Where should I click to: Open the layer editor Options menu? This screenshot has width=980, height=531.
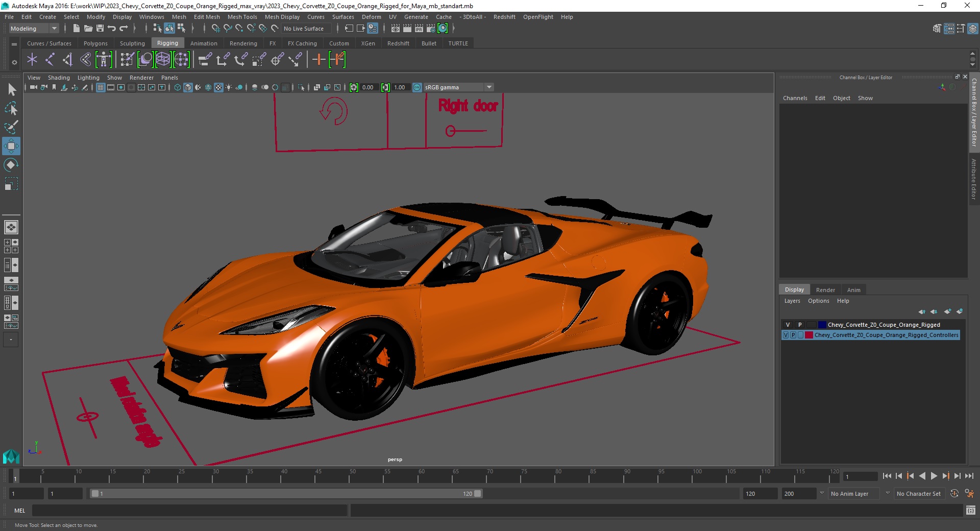tap(818, 301)
